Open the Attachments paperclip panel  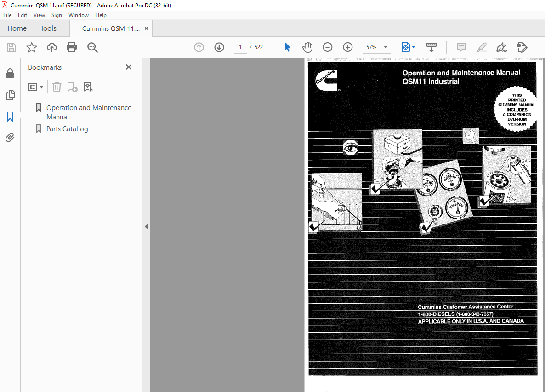[x=10, y=138]
